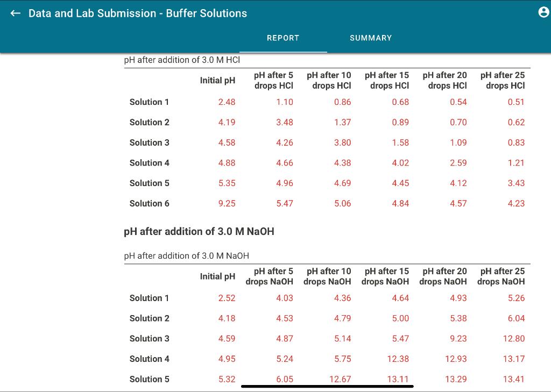Click the Initial pH column header
551x392 pixels.
[x=217, y=80]
